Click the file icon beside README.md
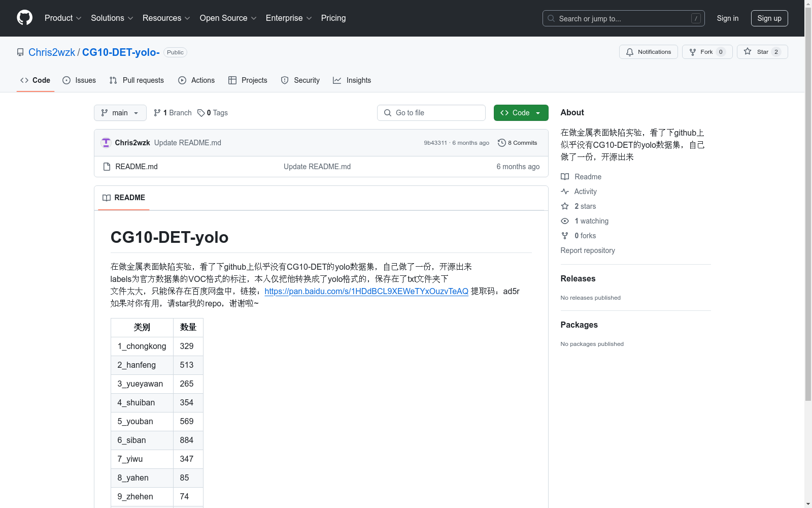 (107, 167)
